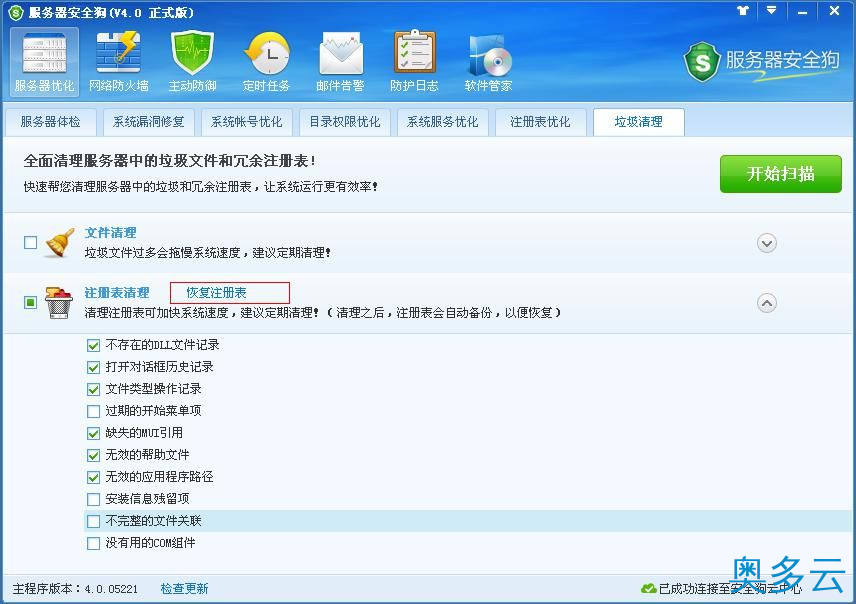The image size is (856, 604).
Task: Uncheck 无效的帮助文件
Action: pyautogui.click(x=93, y=455)
